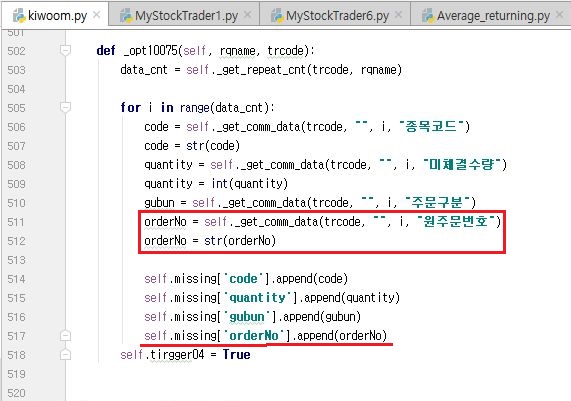This screenshot has height=401, width=571.
Task: Click the '_opt10075' function name
Action: tap(151, 50)
